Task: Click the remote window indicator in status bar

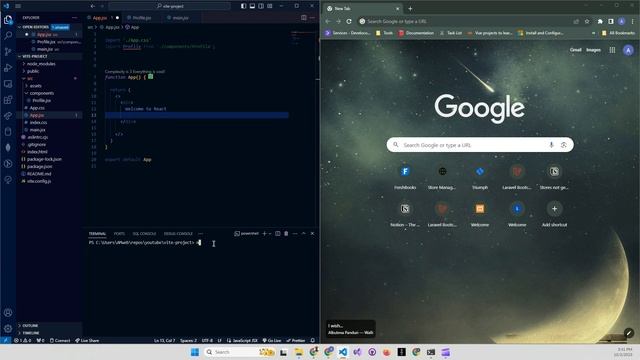Action: click(x=5, y=340)
